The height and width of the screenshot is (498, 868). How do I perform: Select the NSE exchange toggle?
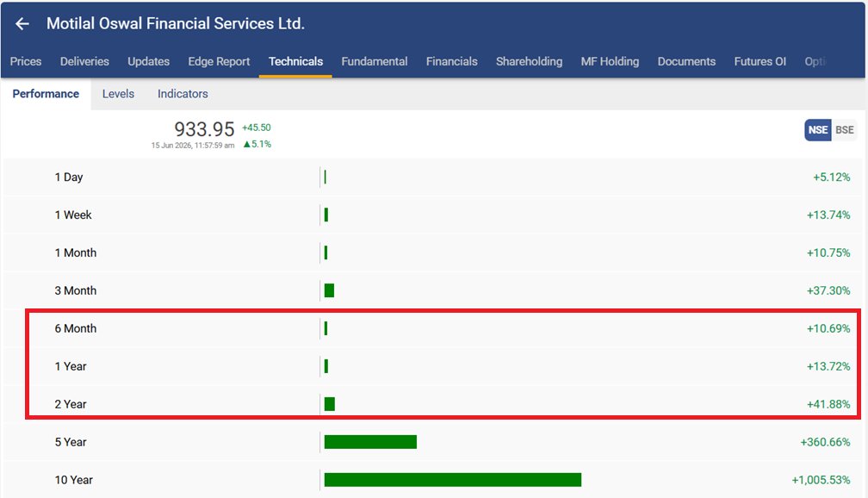click(818, 130)
